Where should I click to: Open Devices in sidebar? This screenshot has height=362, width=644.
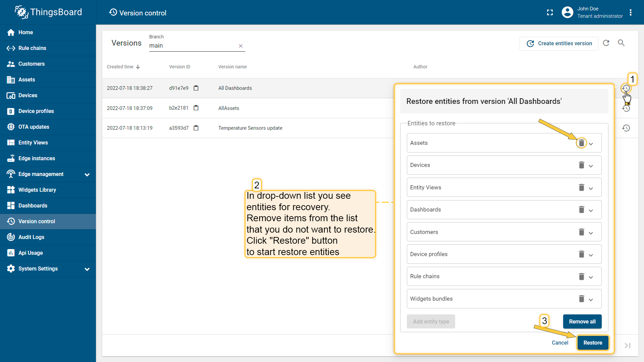point(48,95)
